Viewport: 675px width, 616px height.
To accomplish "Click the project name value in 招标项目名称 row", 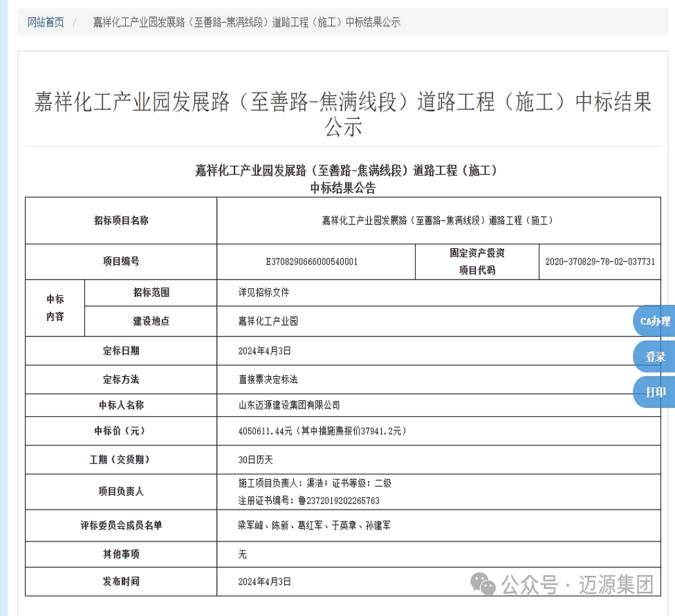I will pyautogui.click(x=438, y=221).
